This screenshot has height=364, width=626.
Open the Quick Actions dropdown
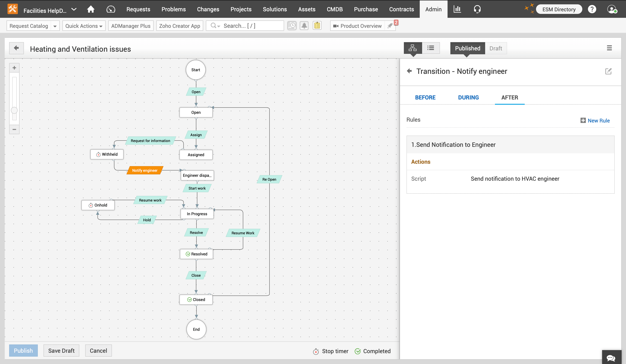84,26
